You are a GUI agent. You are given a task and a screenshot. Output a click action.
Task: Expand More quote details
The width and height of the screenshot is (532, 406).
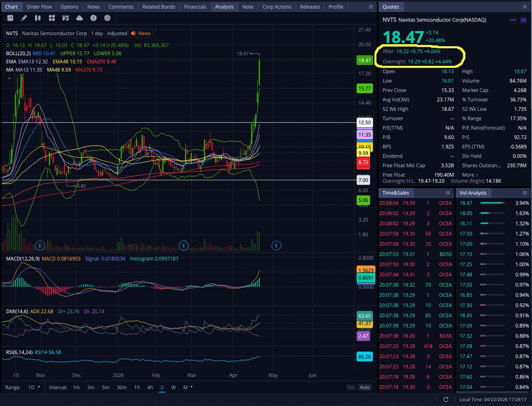click(x=470, y=175)
